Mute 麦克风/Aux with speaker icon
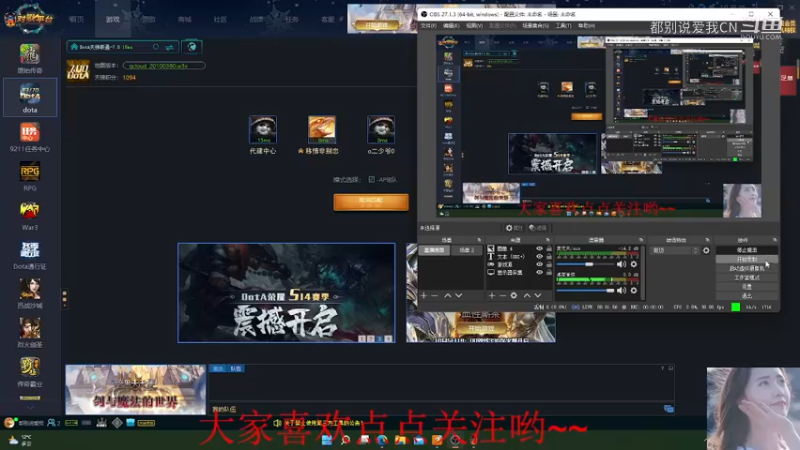Viewport: 800px width, 450px height. point(621,264)
